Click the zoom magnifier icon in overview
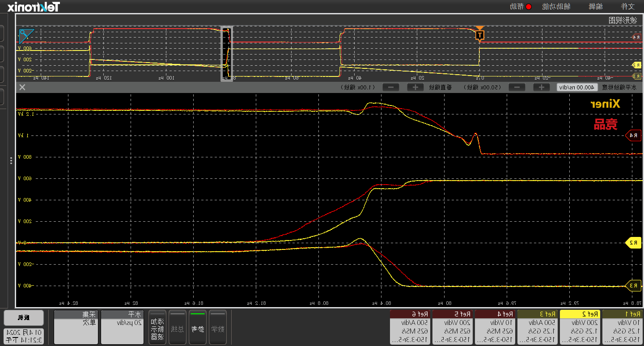The image size is (644, 346). (x=26, y=36)
